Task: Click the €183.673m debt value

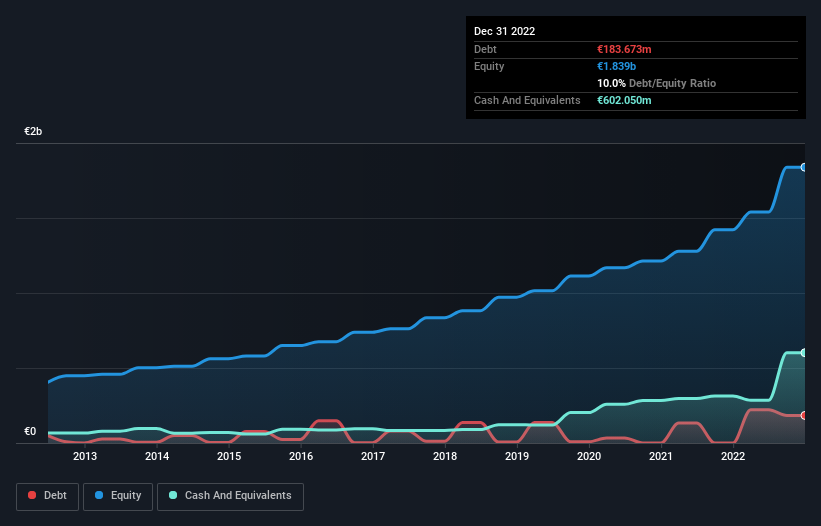Action: [x=624, y=49]
